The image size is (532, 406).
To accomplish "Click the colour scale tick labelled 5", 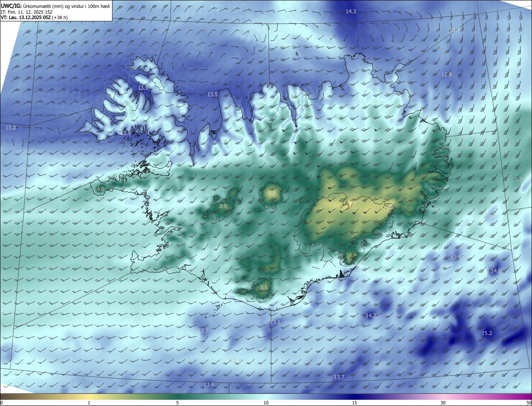I will pos(177,403).
